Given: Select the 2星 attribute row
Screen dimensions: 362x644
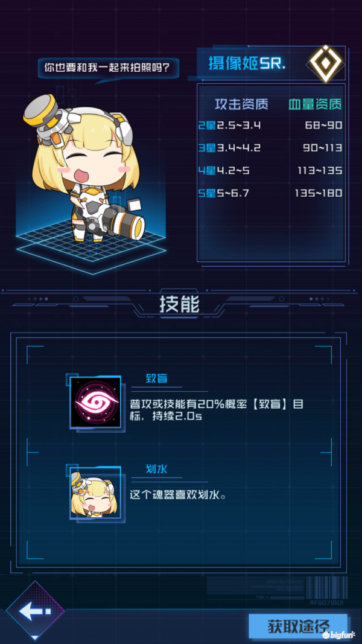Looking at the screenshot, I should [270, 126].
